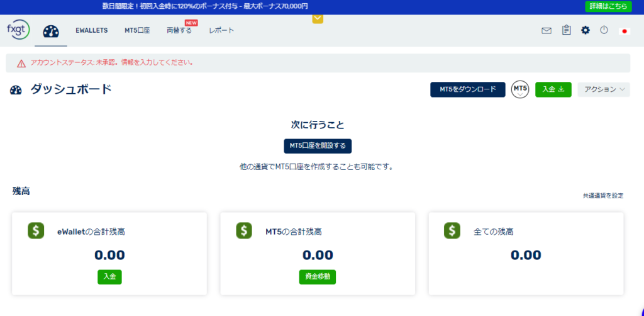This screenshot has width=644, height=316.
Task: Click the round MT5 badge icon
Action: point(520,89)
